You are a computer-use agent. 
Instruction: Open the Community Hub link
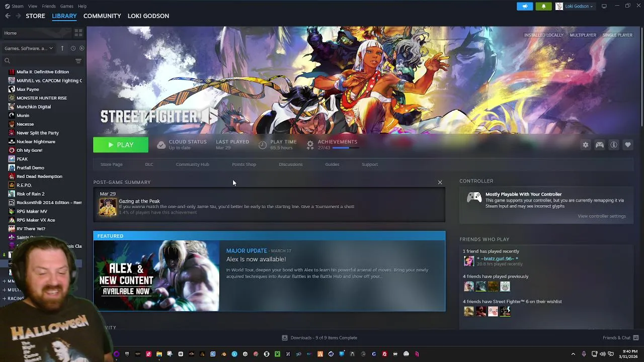point(192,164)
